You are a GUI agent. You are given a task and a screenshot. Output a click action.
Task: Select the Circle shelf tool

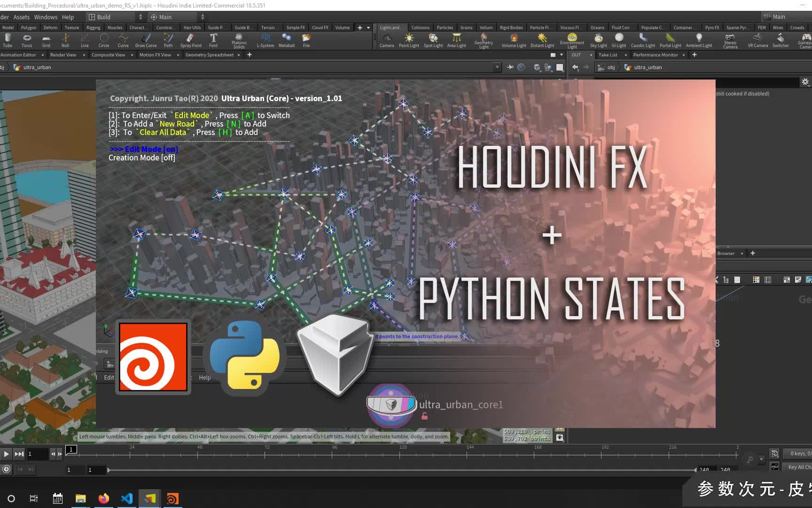click(x=104, y=40)
